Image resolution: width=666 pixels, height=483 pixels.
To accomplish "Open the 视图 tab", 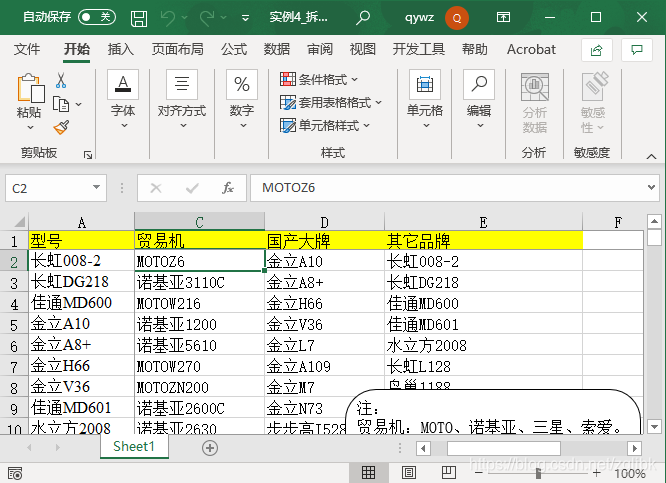I will point(363,49).
